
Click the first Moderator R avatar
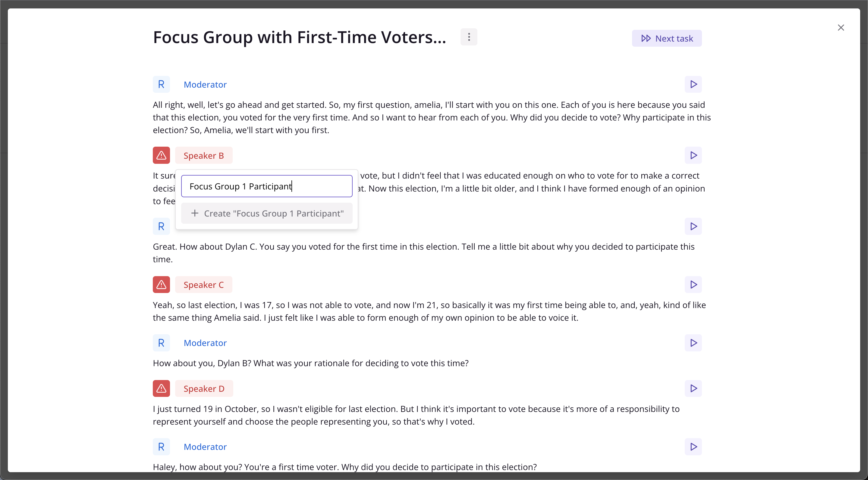[x=162, y=84]
